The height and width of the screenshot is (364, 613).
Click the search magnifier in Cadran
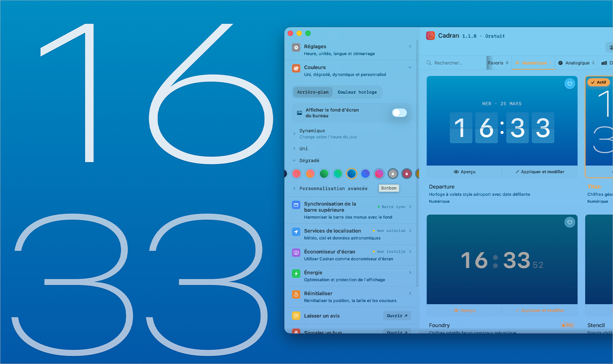point(429,63)
